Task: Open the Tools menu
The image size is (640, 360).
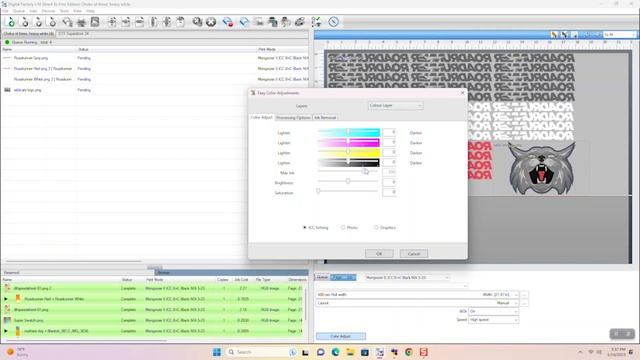Action: pos(64,11)
